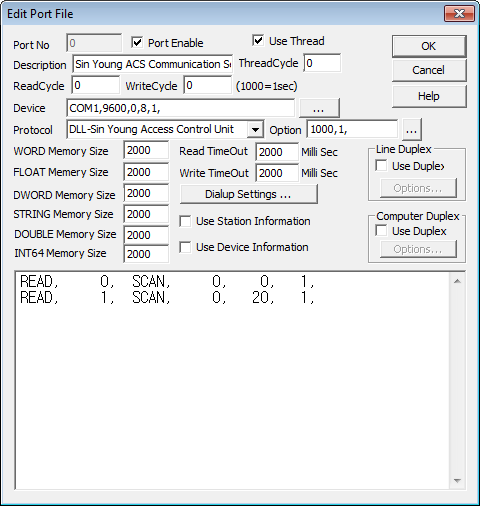The height and width of the screenshot is (506, 480).
Task: Click the Read TimeOut input field
Action: coord(277,152)
